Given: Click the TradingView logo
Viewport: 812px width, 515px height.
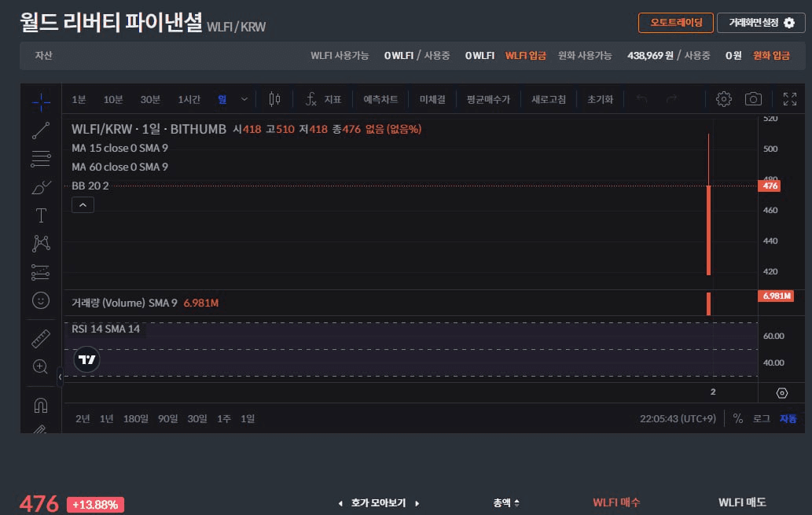Looking at the screenshot, I should (86, 359).
